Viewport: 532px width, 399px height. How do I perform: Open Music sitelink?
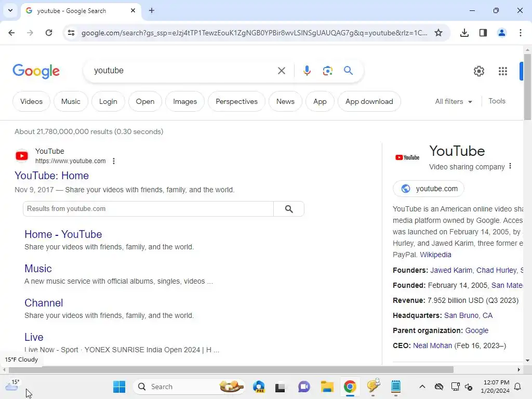click(38, 269)
